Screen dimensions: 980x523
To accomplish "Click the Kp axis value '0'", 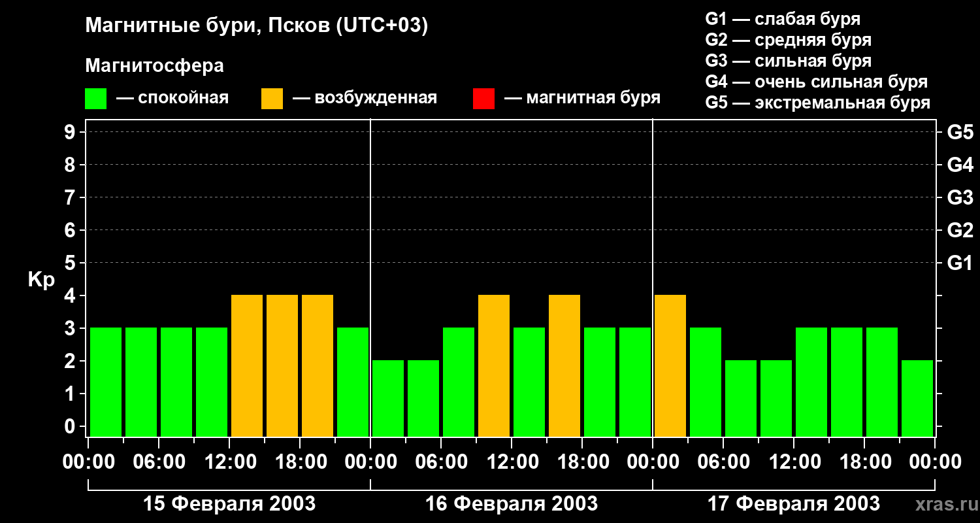I will [71, 427].
